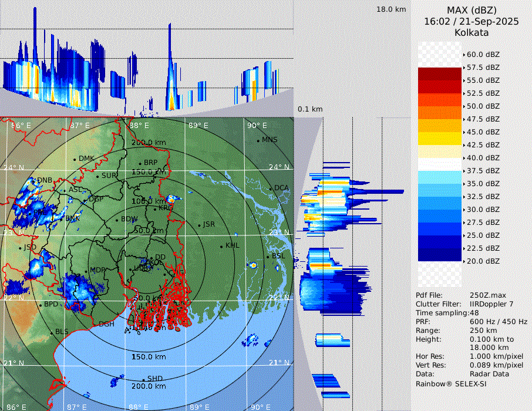Click the 37.5 dBZ legend label
Image resolution: width=532 pixels, height=411 pixels.
point(483,170)
